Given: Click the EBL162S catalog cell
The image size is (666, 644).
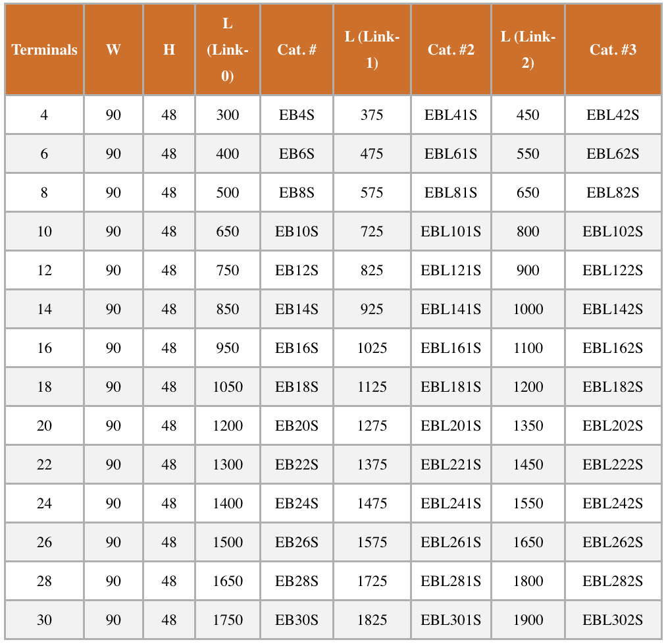Looking at the screenshot, I should tap(613, 348).
